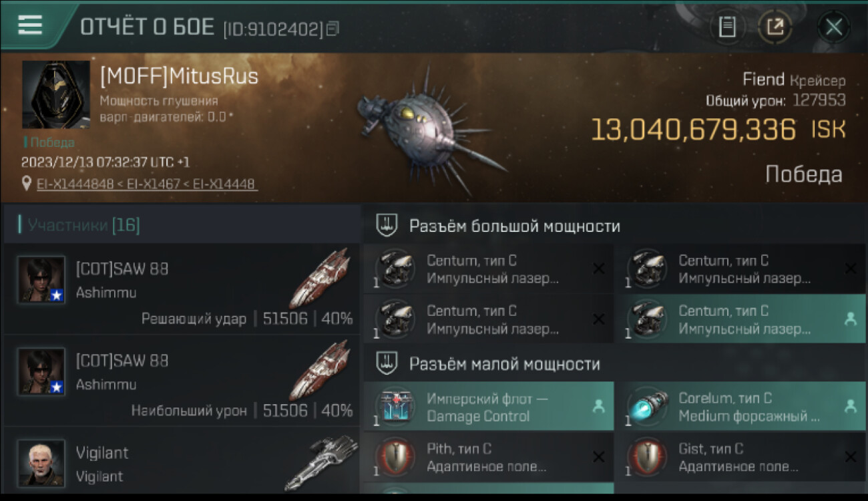Open MitusRus pilot portrait
Viewport: 868px width, 501px height.
[x=56, y=95]
